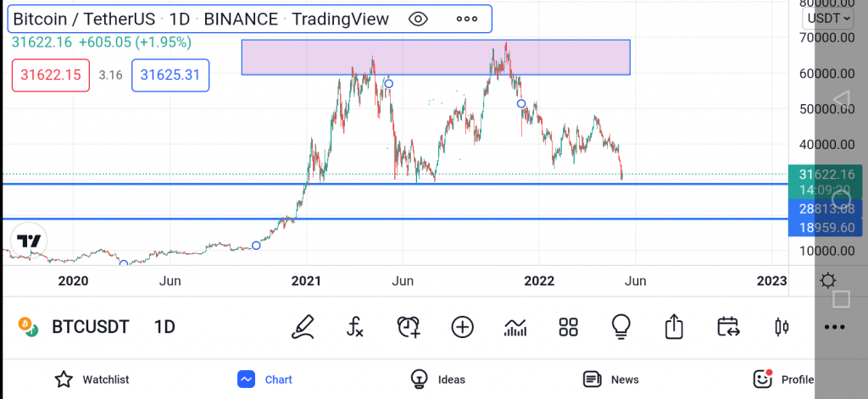This screenshot has height=399, width=868.
Task: Tap the blue buy price 31625.31 button
Action: click(x=170, y=75)
